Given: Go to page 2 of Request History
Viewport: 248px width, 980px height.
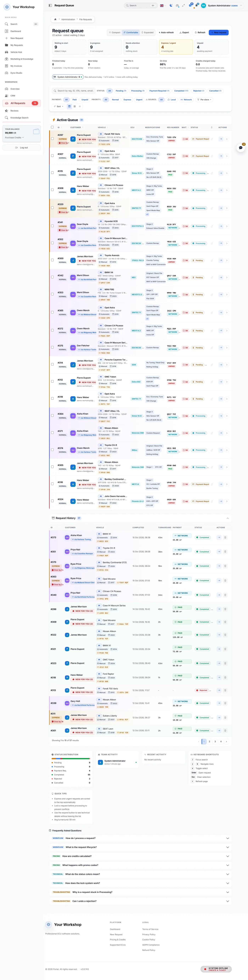Looking at the screenshot, I should pos(210,742).
